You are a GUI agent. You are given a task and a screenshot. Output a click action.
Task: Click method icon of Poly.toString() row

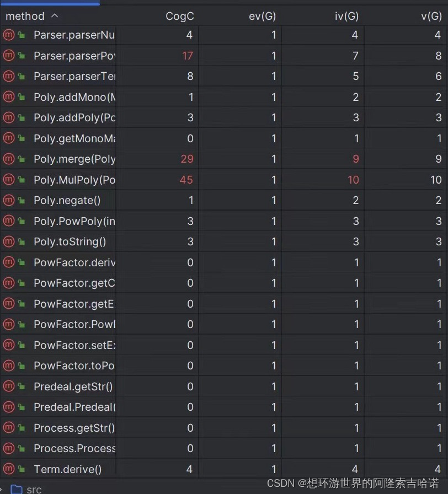coord(9,241)
